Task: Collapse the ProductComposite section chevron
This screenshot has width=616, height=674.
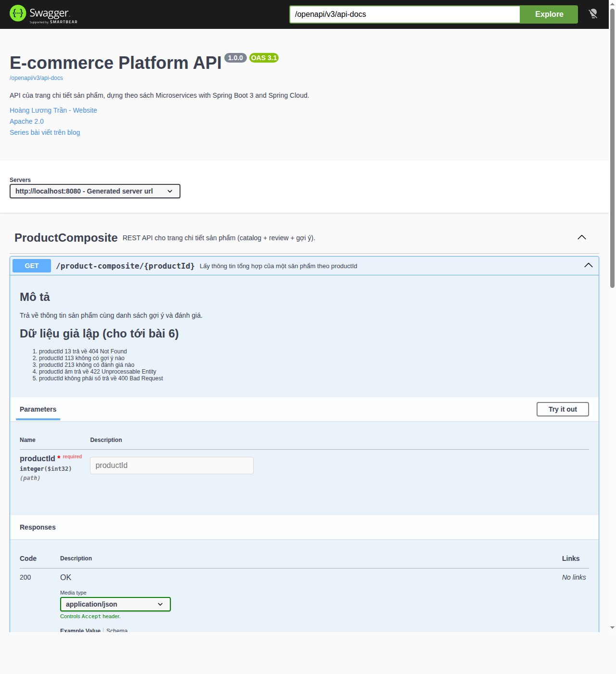Action: (582, 237)
